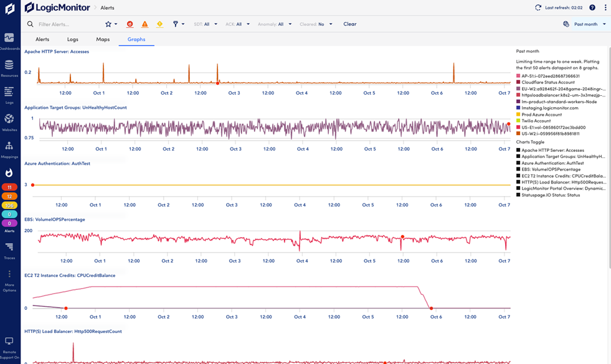Toggle the critical severity filter icon
This screenshot has height=364, width=611.
point(130,24)
